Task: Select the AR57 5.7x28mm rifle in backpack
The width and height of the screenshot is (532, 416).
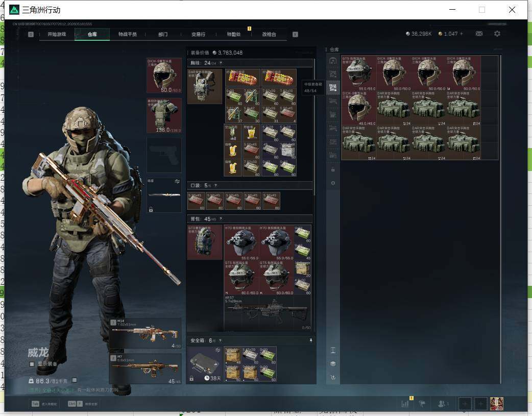Action: pos(268,312)
